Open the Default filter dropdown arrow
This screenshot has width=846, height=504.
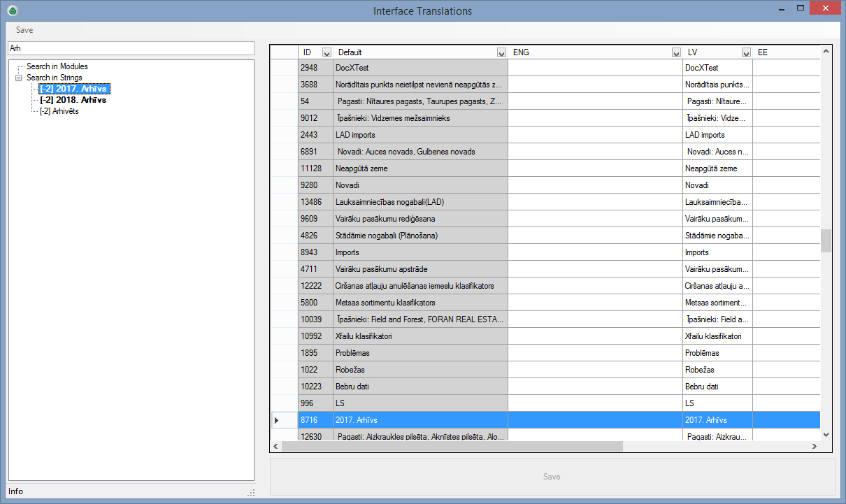point(501,52)
